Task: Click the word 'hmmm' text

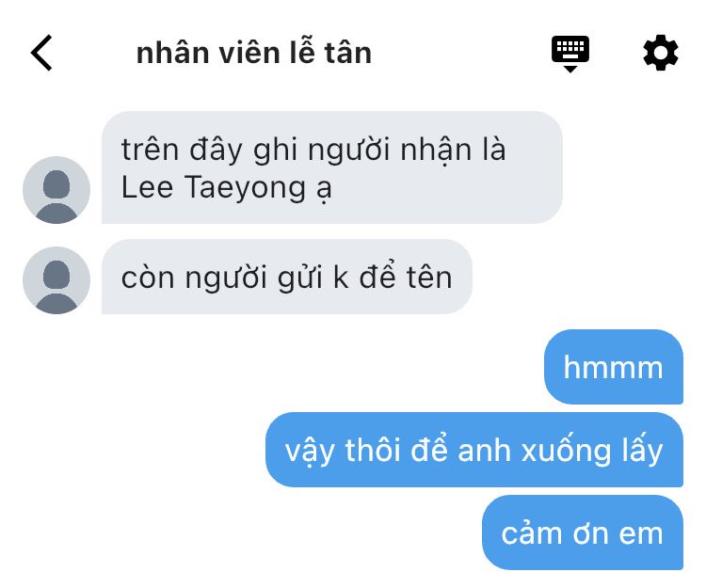Action: (x=613, y=367)
